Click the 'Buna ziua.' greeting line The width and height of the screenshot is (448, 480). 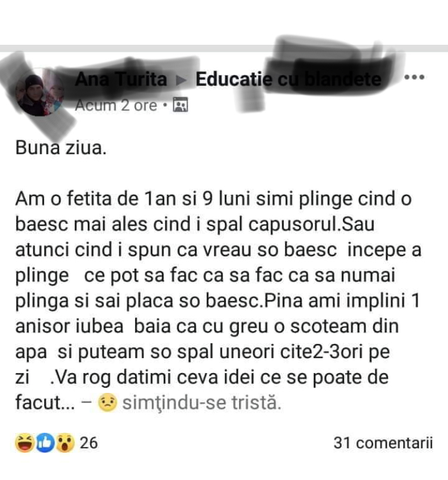[61, 148]
